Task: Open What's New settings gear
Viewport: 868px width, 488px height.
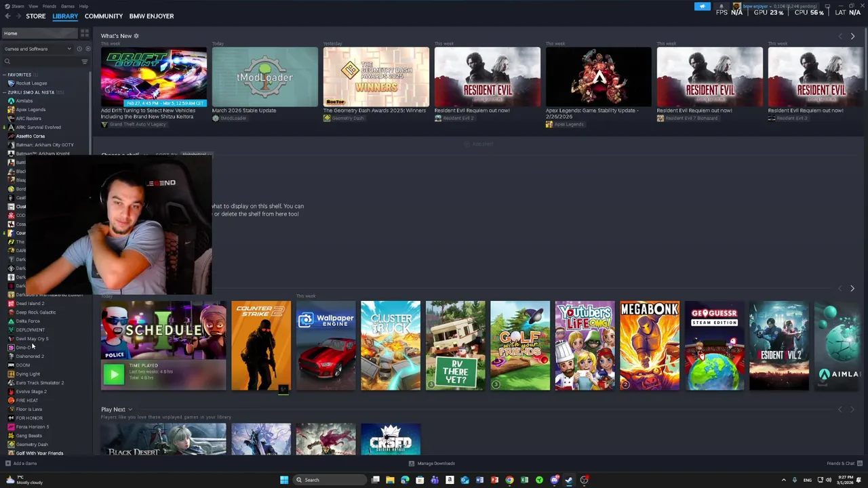Action: coord(136,36)
